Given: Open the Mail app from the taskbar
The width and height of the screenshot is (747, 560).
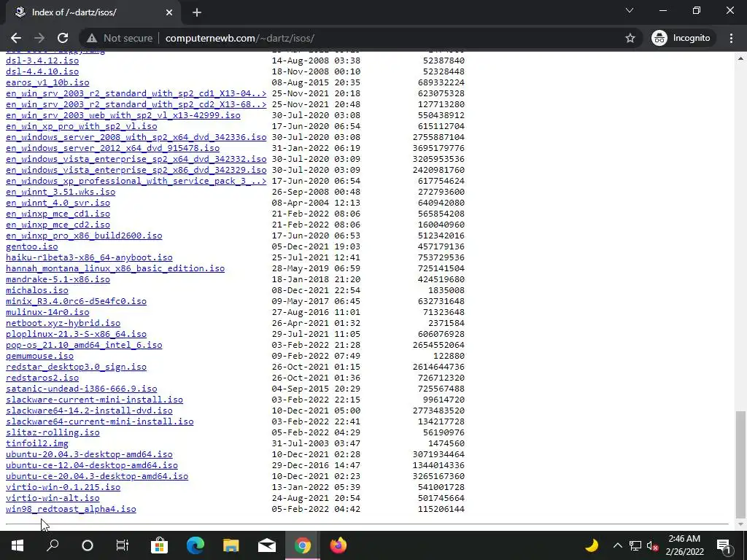Looking at the screenshot, I should tap(267, 545).
